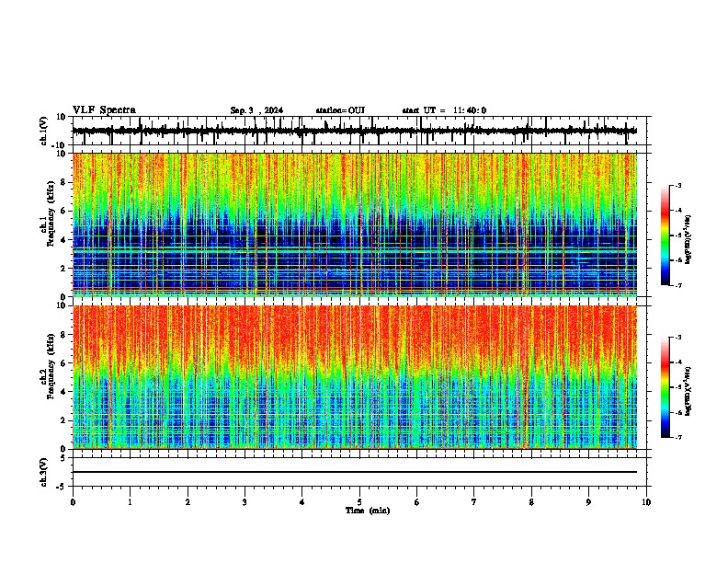Image resolution: width=728 pixels, height=563 pixels.
Task: Click time axis tick label "6"
Action: tap(417, 502)
